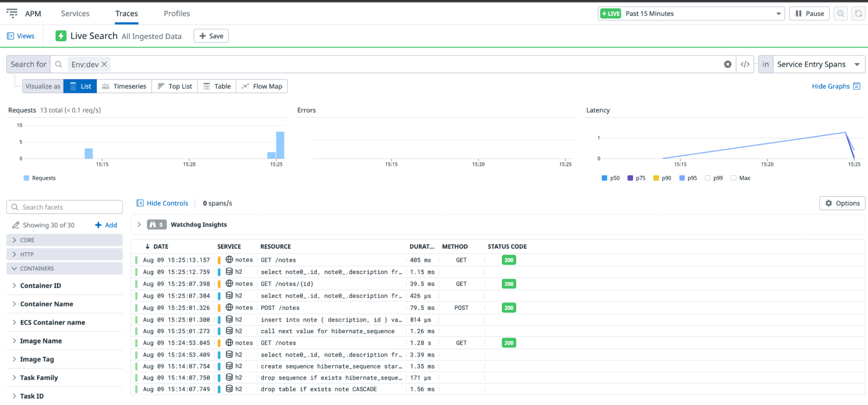Viewport: 868px width, 405px height.
Task: Expand the Container Name facet
Action: pos(47,304)
